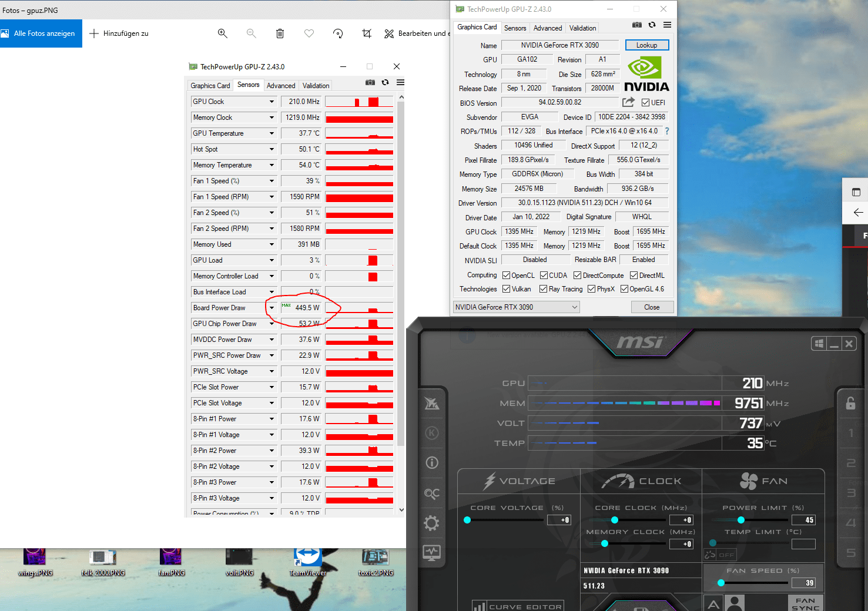This screenshot has width=868, height=611.
Task: Toggle the OpenCL checkbox
Action: coord(506,276)
